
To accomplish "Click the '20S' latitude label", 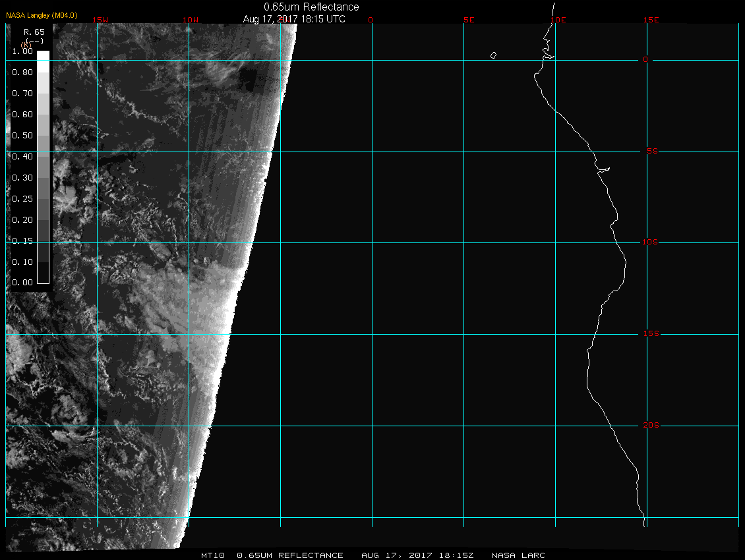I will coord(651,425).
